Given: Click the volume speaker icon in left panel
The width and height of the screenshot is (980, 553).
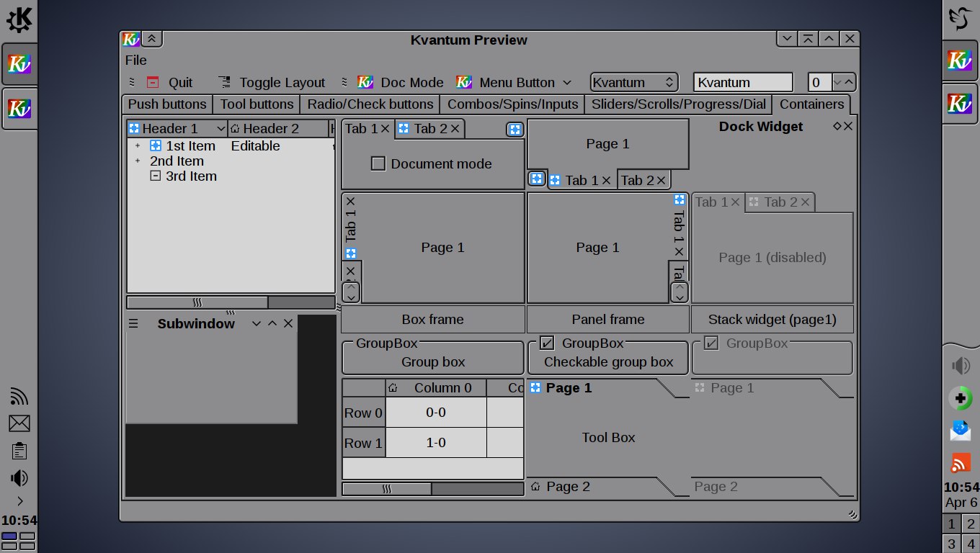Looking at the screenshot, I should [19, 477].
